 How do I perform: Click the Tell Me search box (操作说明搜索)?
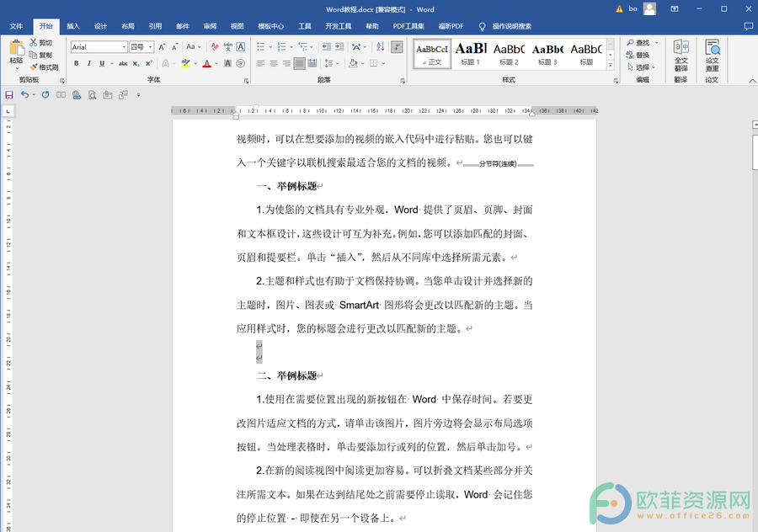(511, 26)
